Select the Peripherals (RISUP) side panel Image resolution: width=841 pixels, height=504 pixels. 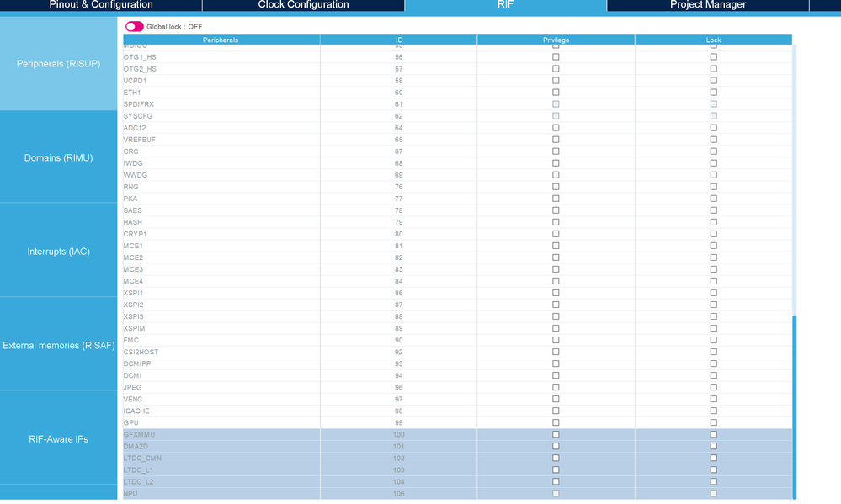tap(58, 64)
